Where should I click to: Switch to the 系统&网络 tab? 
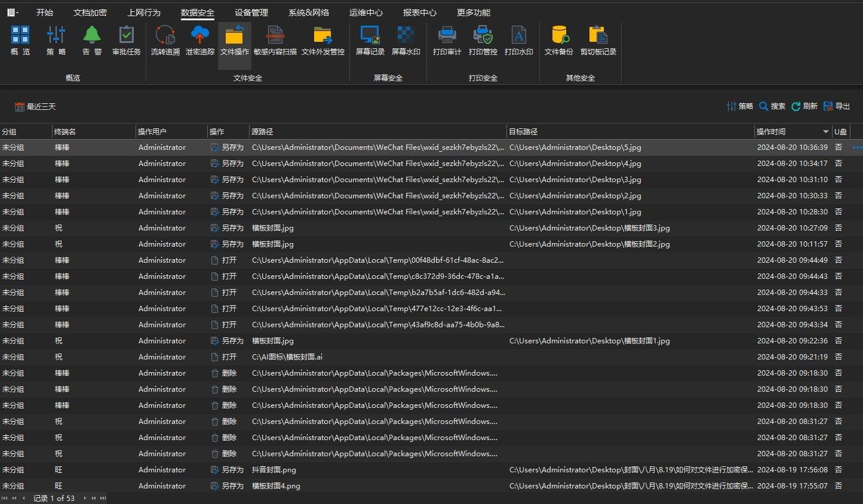click(309, 12)
